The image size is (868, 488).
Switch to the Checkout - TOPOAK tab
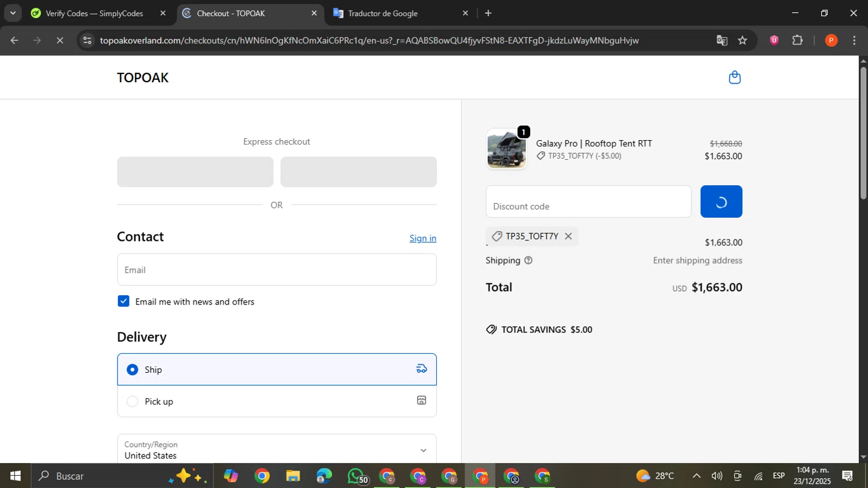coord(250,13)
